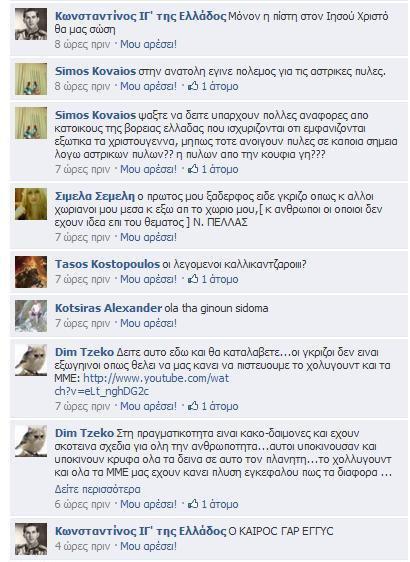Click the thumbs-up icon on the αστρικες πυλες comment

tap(193, 86)
